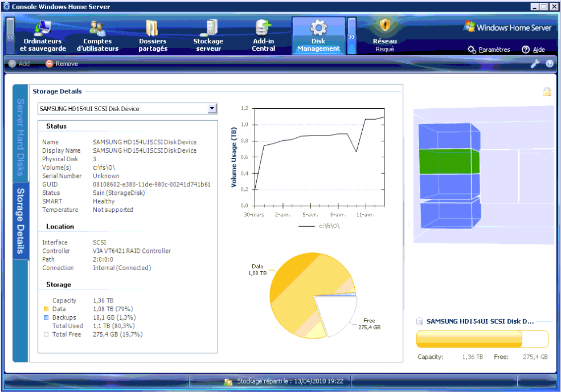Screen dimensions: 561x392
Task: Click the Paramètres gear icon
Action: 472,50
